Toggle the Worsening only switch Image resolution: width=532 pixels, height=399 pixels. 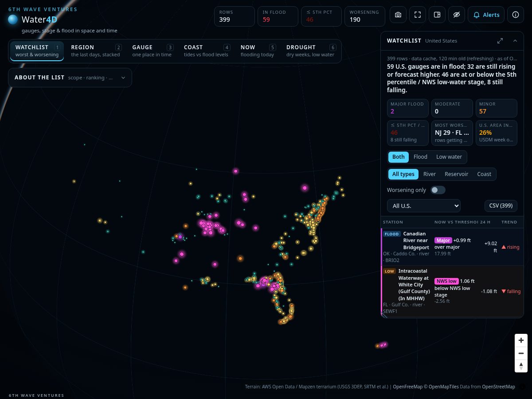(438, 190)
